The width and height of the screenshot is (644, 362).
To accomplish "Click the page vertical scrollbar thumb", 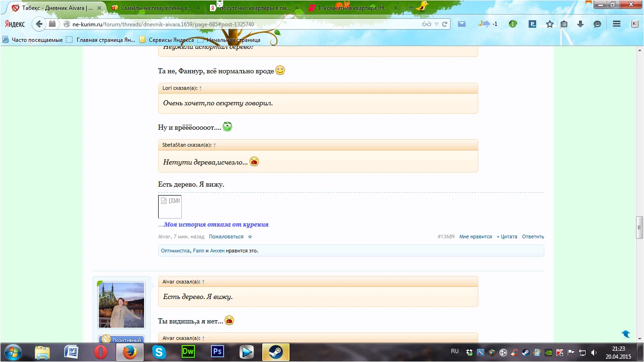I will (639, 228).
